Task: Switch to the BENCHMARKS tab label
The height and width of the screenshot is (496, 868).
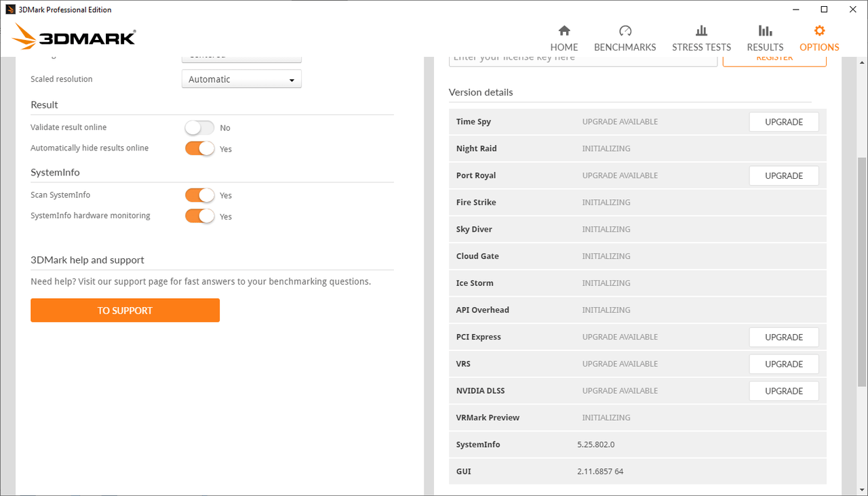Action: coord(625,47)
